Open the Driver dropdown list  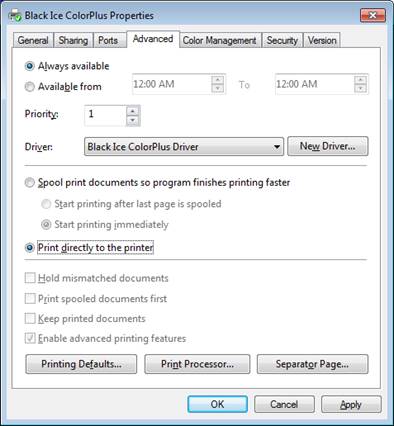click(x=184, y=147)
